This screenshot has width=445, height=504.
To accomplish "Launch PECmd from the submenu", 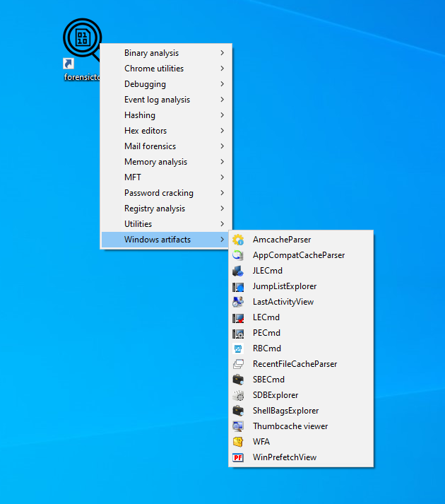I will point(301,333).
